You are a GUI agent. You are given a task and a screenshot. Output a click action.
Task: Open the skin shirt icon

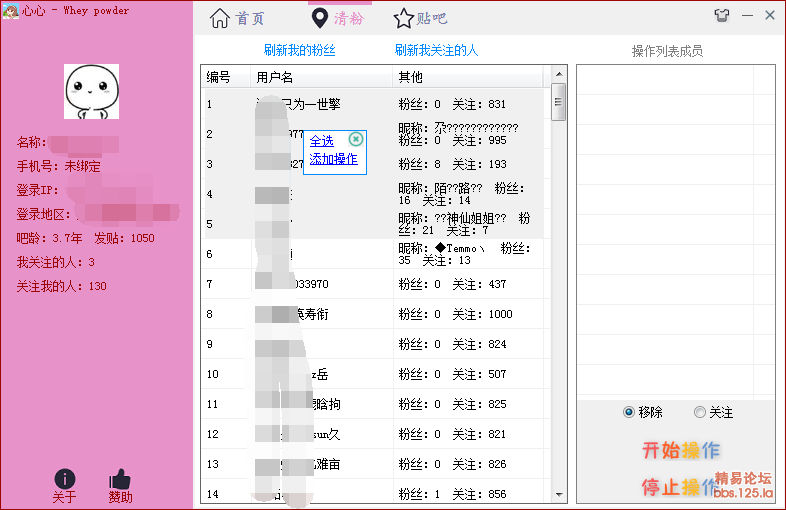[722, 16]
